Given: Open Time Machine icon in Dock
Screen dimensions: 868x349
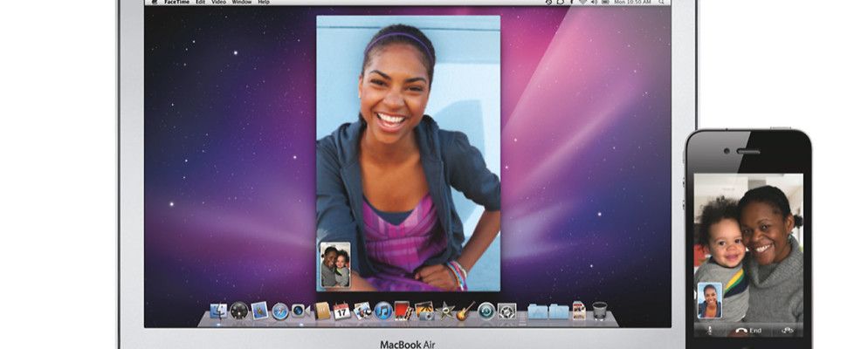Looking at the screenshot, I should (486, 311).
